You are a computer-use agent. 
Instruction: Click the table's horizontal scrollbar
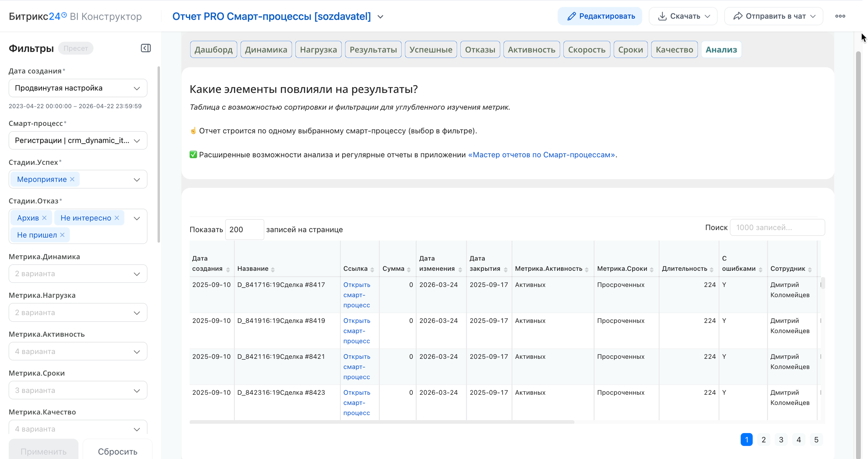coord(381,422)
